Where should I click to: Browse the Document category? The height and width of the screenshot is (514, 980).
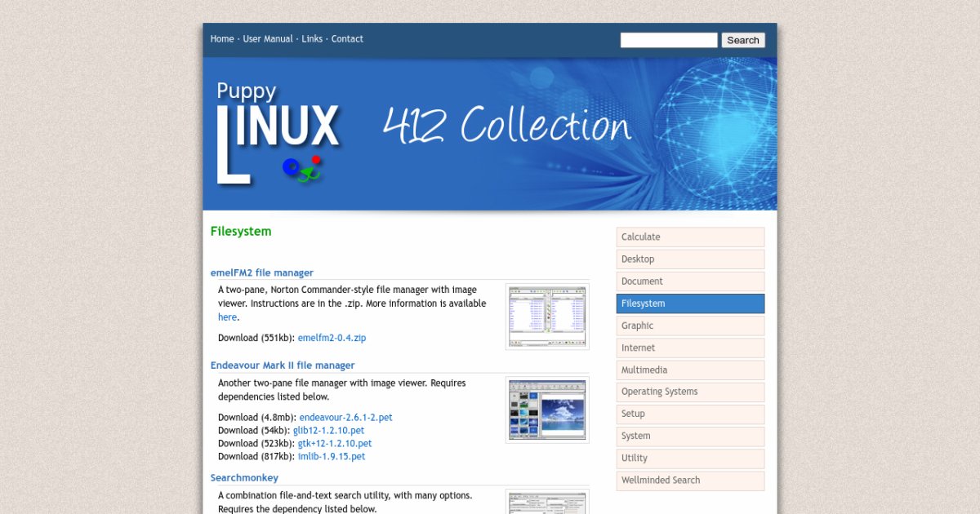coord(690,281)
